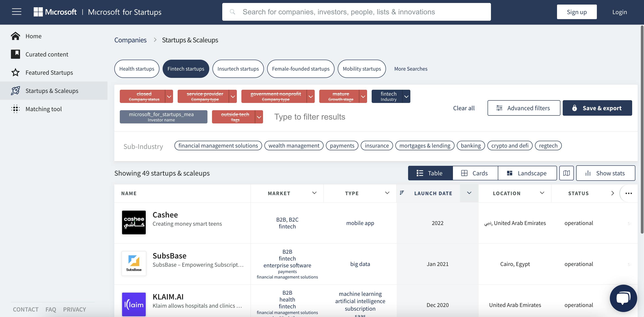Click the Table view list icon
644x317 pixels.
tap(420, 173)
